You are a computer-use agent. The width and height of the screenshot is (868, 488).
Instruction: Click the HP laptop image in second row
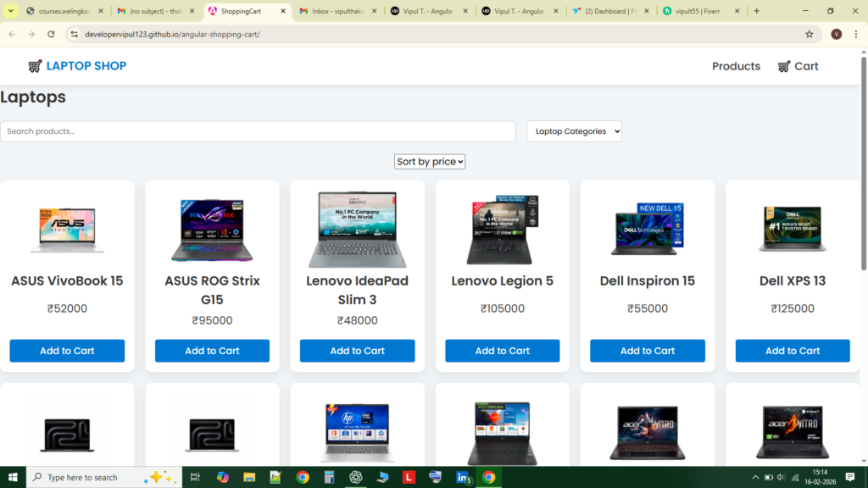point(357,433)
